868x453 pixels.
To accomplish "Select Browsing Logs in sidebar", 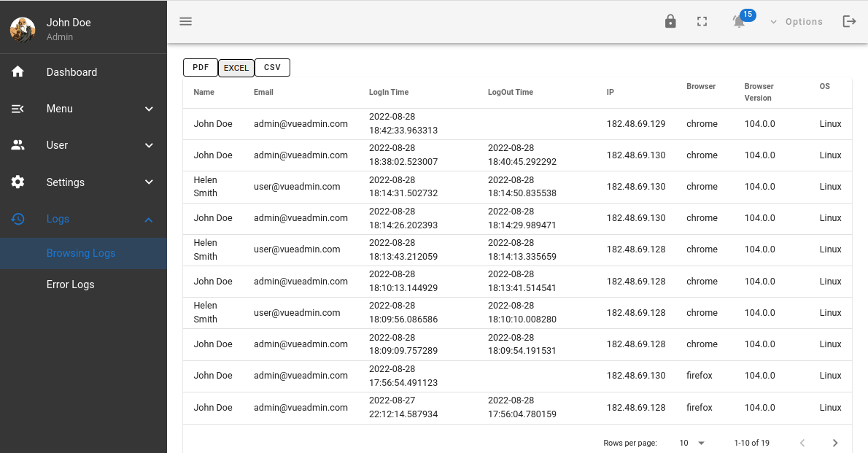I will pyautogui.click(x=81, y=253).
